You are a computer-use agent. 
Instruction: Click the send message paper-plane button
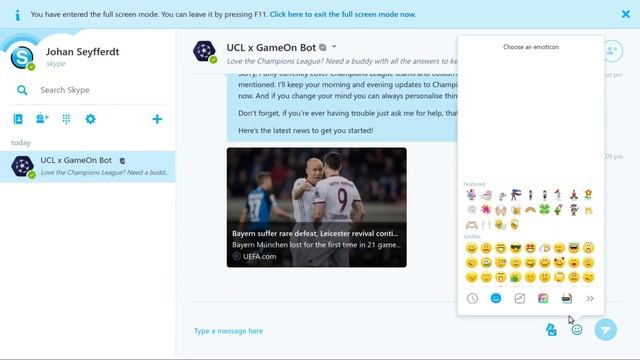coord(606,330)
